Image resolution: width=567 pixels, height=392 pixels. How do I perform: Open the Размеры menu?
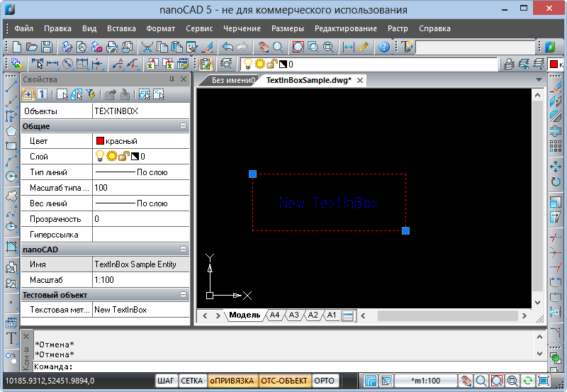[x=288, y=28]
